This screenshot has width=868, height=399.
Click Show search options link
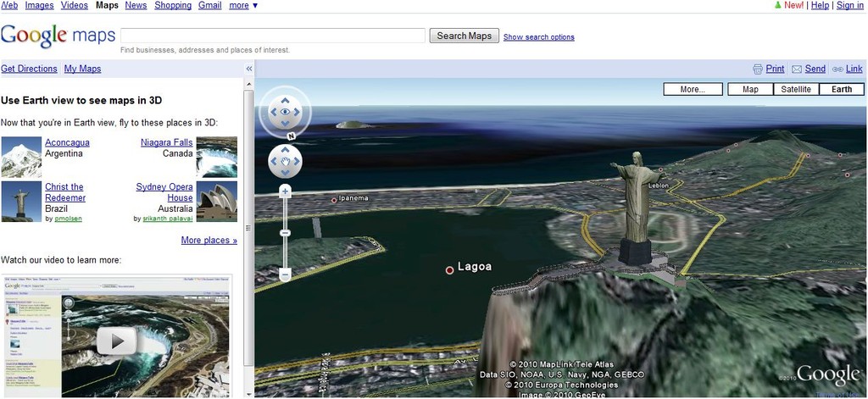(538, 37)
